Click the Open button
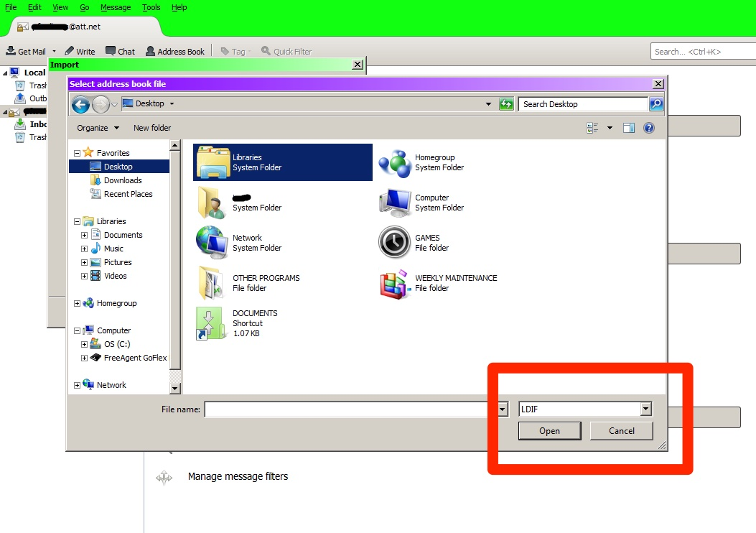The height and width of the screenshot is (533, 756). pyautogui.click(x=550, y=431)
